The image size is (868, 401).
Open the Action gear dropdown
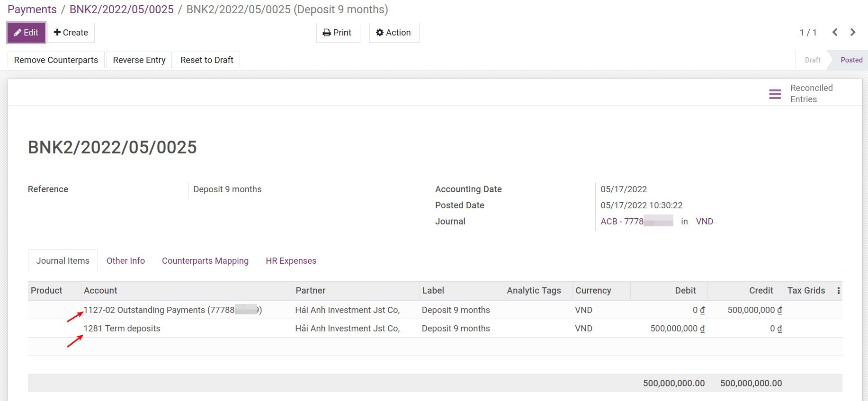[394, 33]
